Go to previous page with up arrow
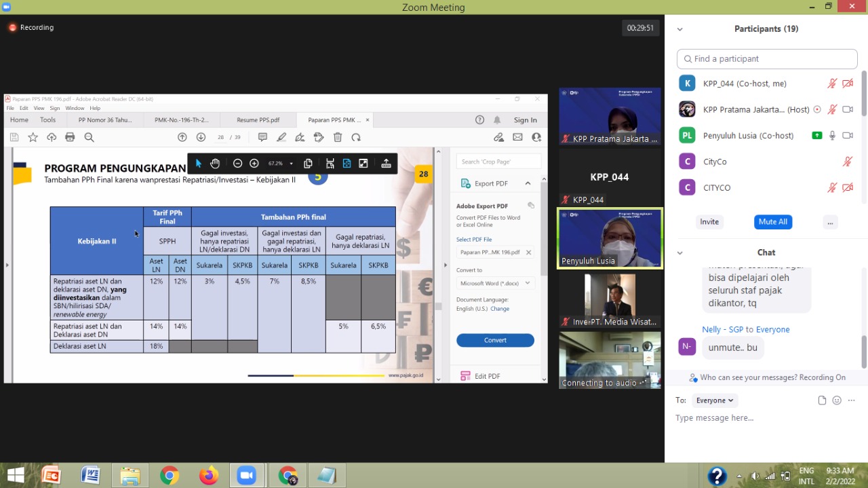 click(182, 137)
